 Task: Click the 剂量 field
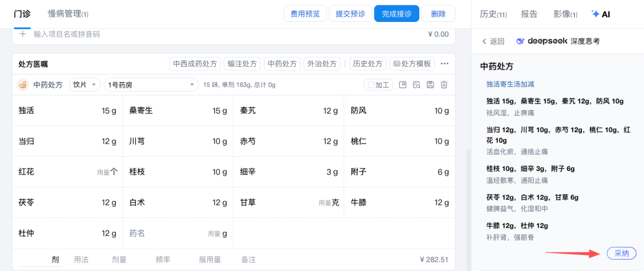click(119, 260)
